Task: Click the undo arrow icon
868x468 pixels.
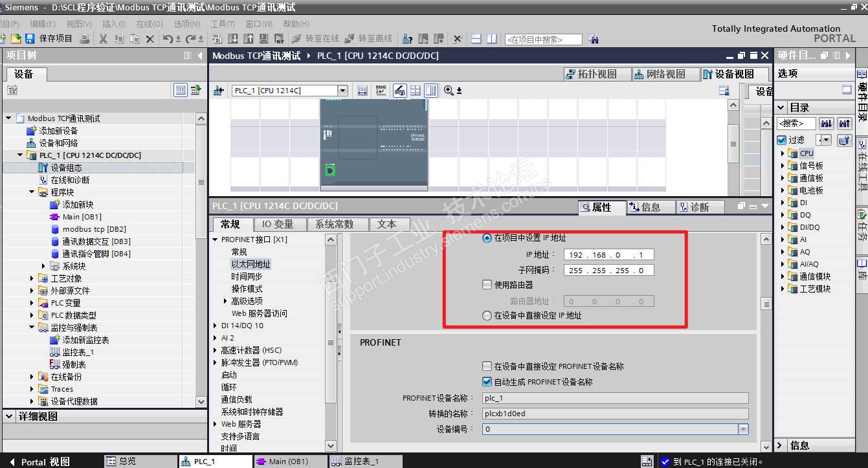Action: click(x=168, y=39)
